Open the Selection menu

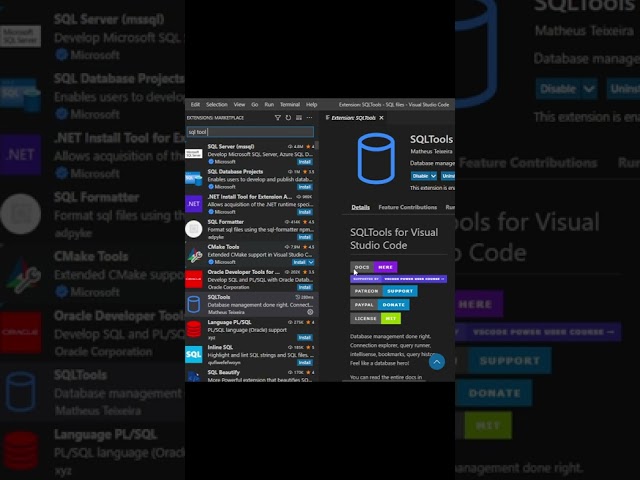click(217, 104)
